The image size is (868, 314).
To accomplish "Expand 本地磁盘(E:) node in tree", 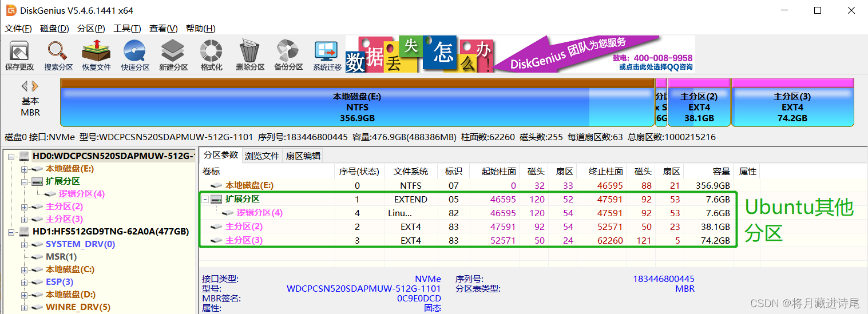I will click(24, 169).
